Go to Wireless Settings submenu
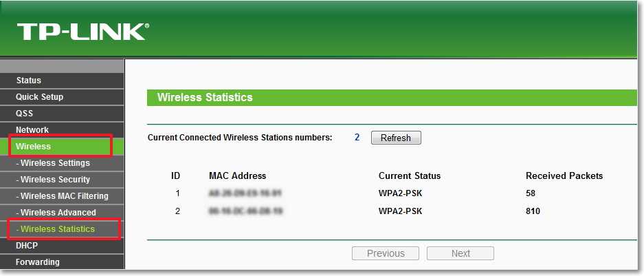This screenshot has height=276, width=644. (x=55, y=163)
